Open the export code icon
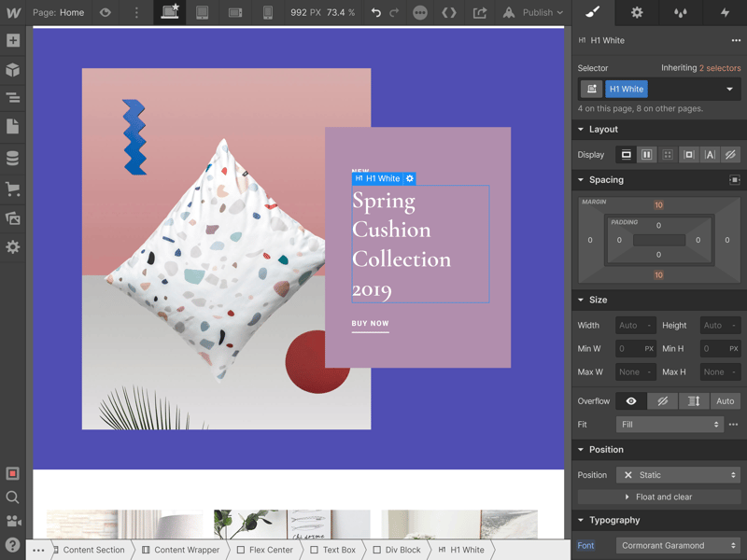This screenshot has width=747, height=560. (x=449, y=13)
